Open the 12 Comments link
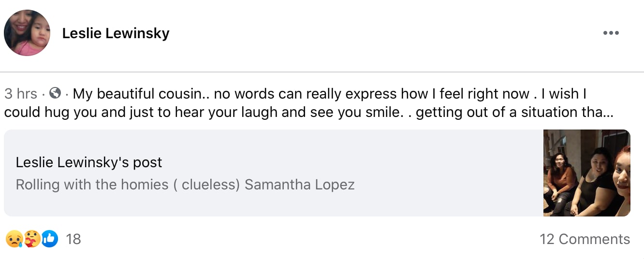The image size is (644, 259). [x=585, y=239]
